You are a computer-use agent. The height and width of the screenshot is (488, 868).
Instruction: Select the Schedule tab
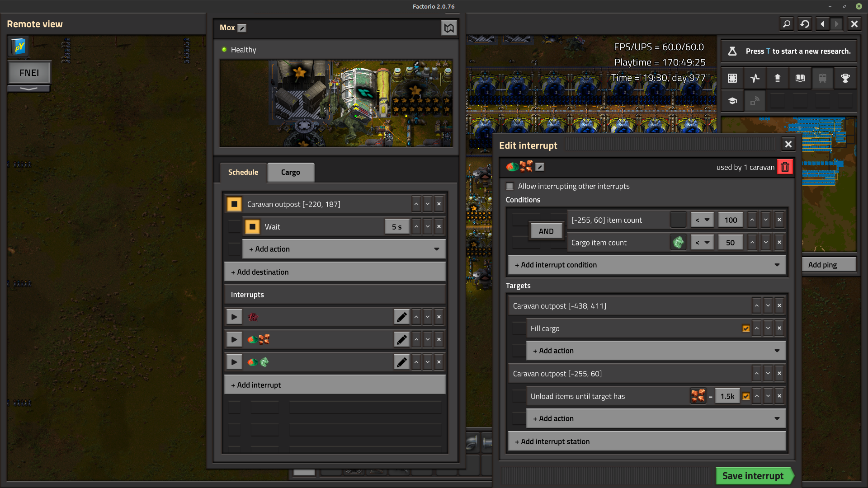click(243, 172)
